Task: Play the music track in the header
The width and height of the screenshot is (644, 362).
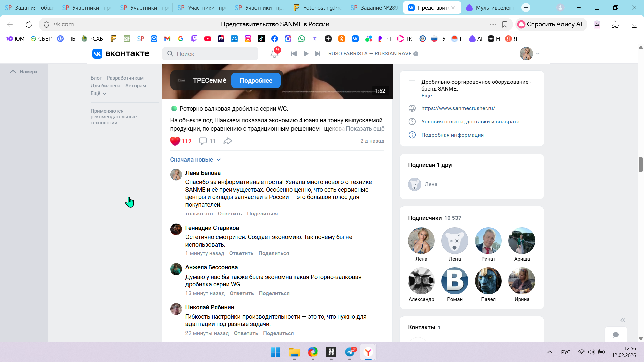Action: pos(306,54)
